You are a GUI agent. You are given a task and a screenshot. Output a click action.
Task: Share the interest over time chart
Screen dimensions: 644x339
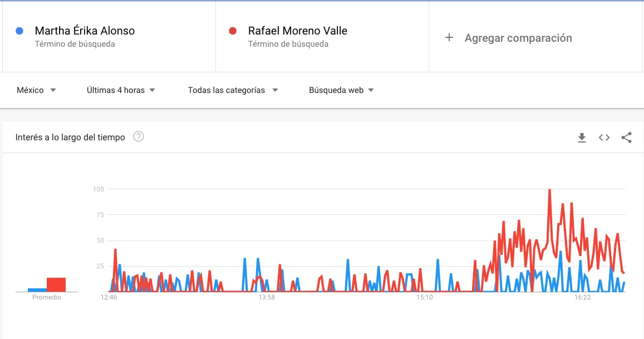tap(626, 137)
